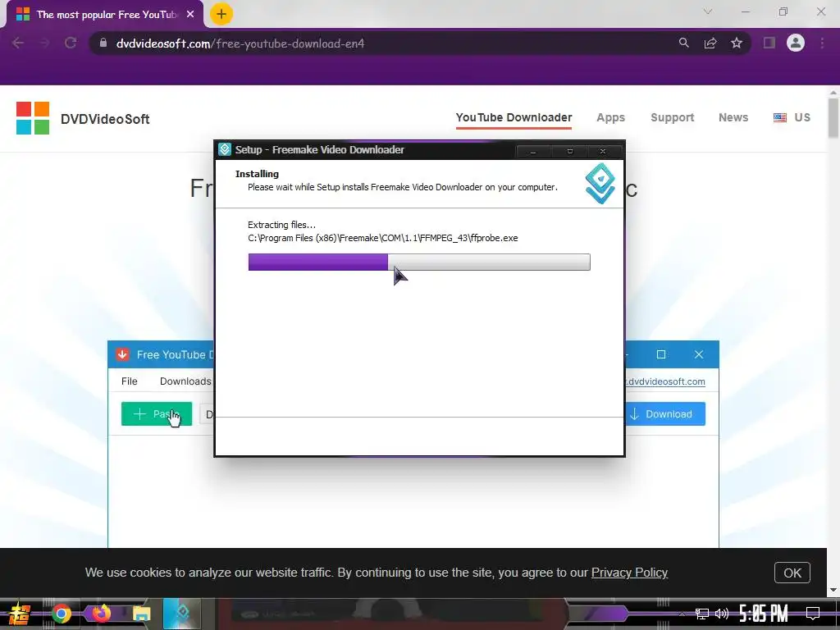Screen dimensions: 840x630
Task: Go back with browser back arrow
Action: 18,43
